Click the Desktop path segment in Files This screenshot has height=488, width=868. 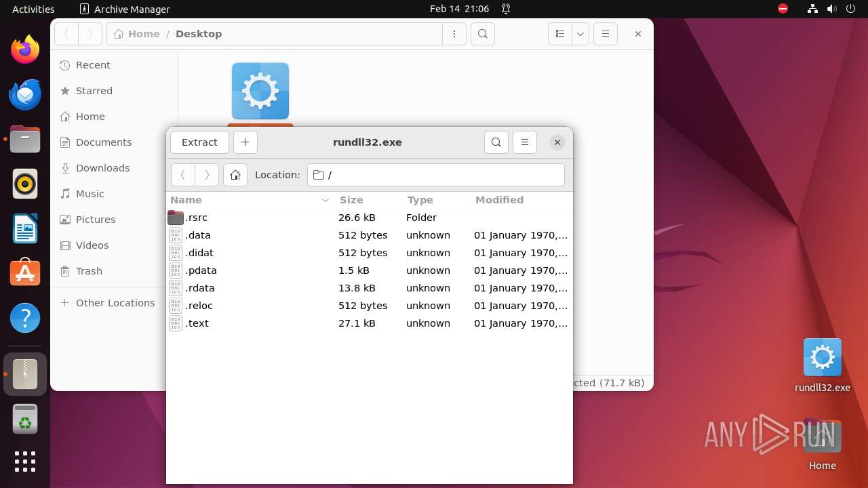(x=199, y=34)
